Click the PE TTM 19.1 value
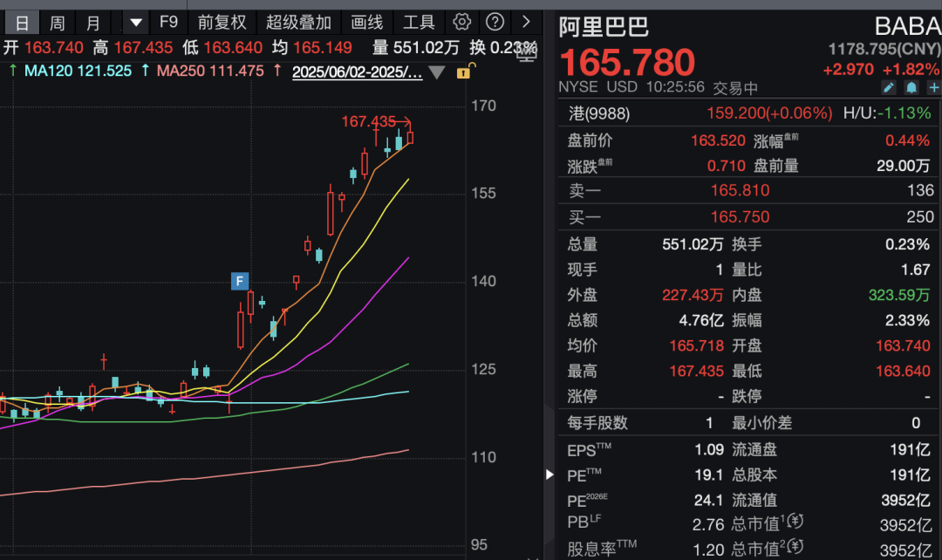Viewport: 942px width, 560px height. pyautogui.click(x=709, y=475)
